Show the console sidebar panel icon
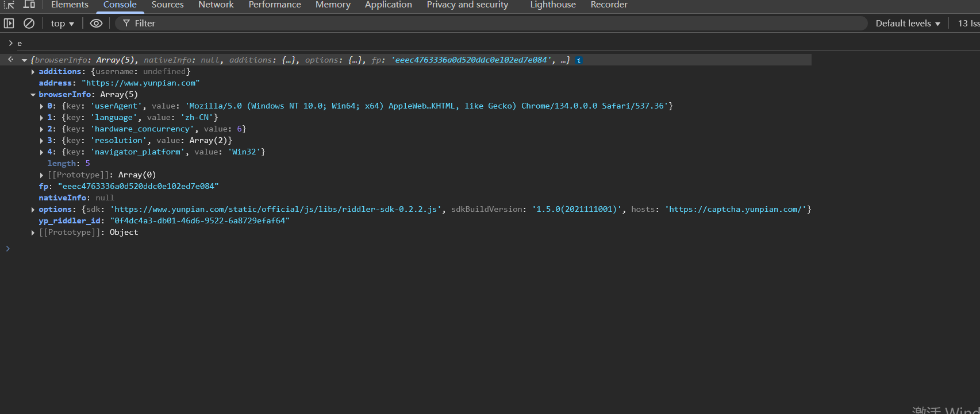 (9, 24)
